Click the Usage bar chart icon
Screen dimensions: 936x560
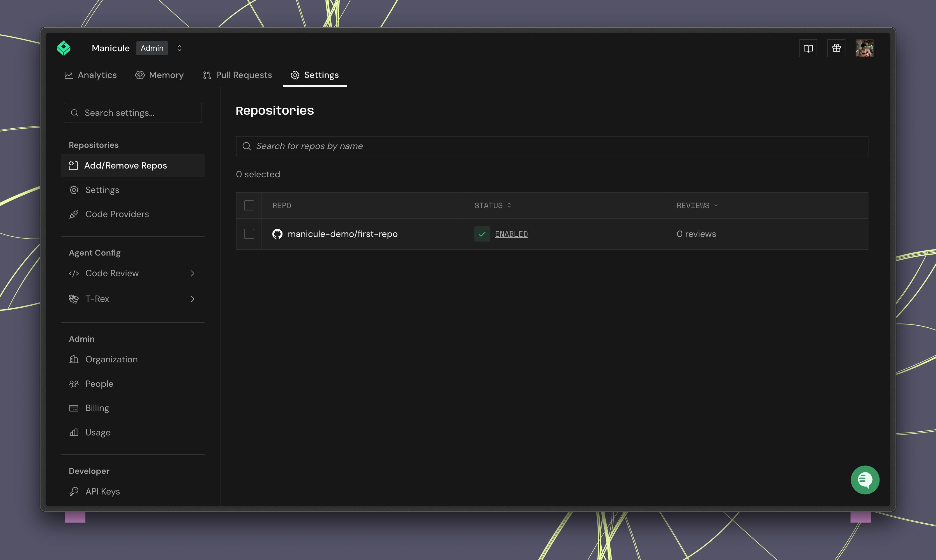(74, 432)
